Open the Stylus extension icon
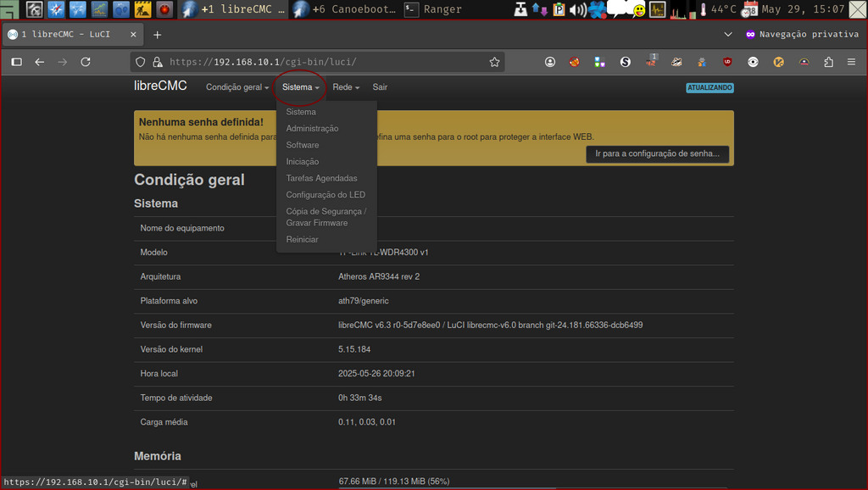 click(x=625, y=61)
